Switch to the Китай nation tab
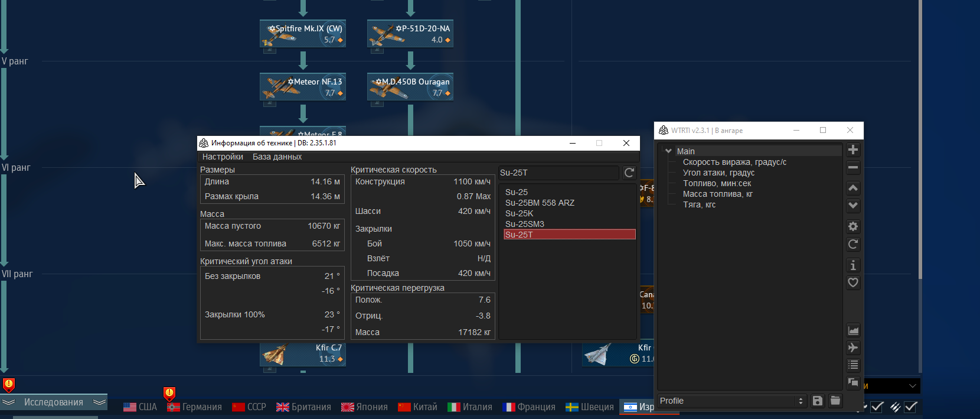Viewport: 980px width, 419px height. coord(417,407)
